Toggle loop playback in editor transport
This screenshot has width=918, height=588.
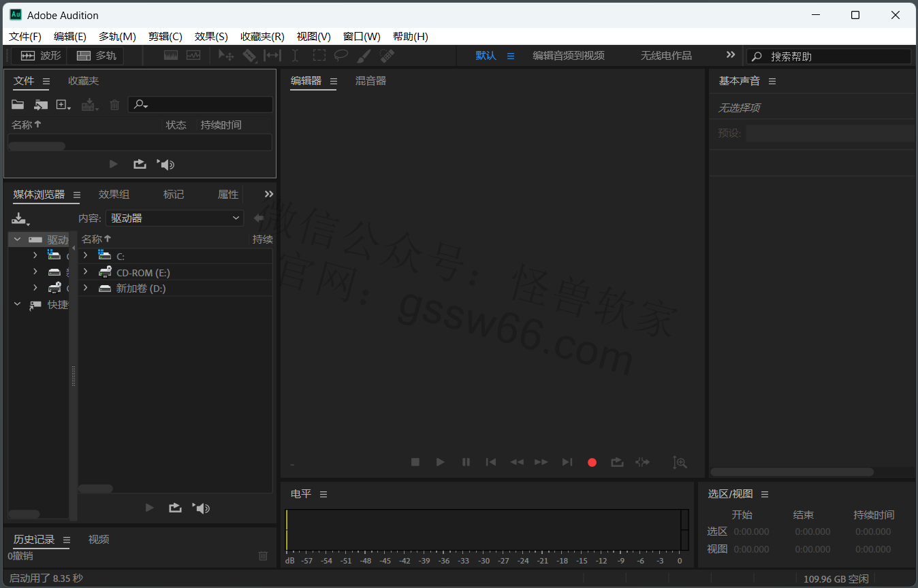[617, 462]
